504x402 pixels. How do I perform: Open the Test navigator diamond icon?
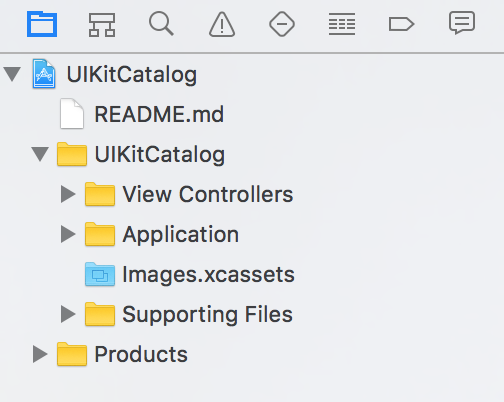tap(282, 24)
